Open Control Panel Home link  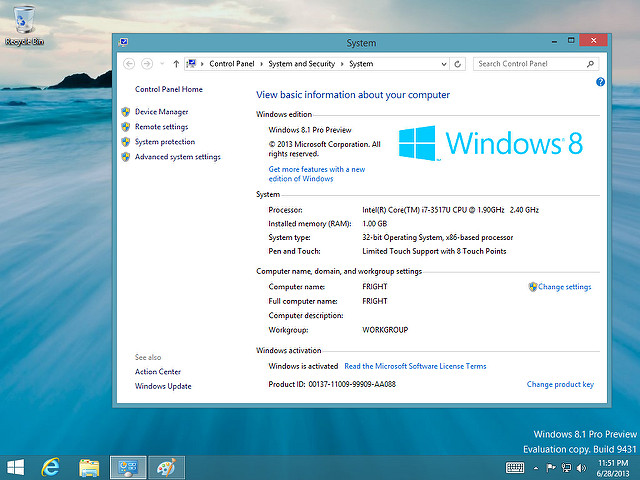(x=169, y=89)
